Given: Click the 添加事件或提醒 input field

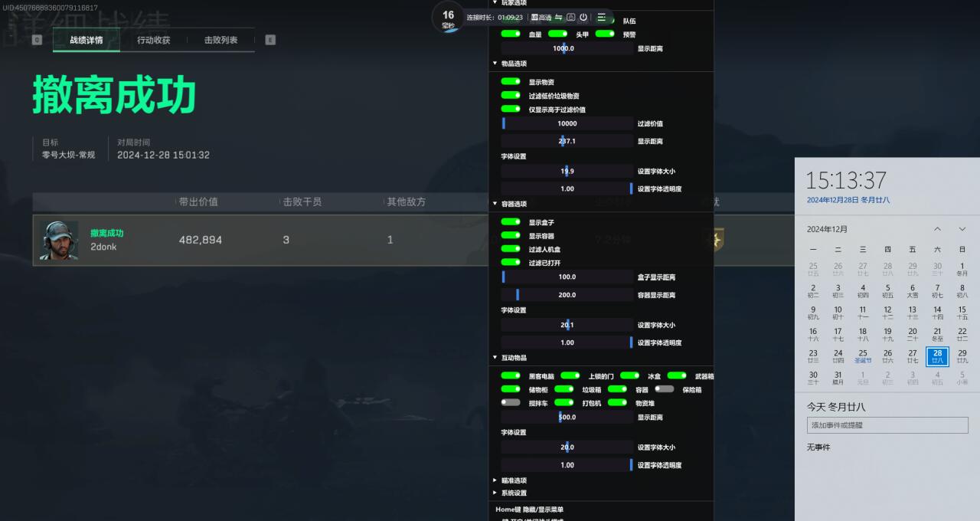Looking at the screenshot, I should click(887, 425).
